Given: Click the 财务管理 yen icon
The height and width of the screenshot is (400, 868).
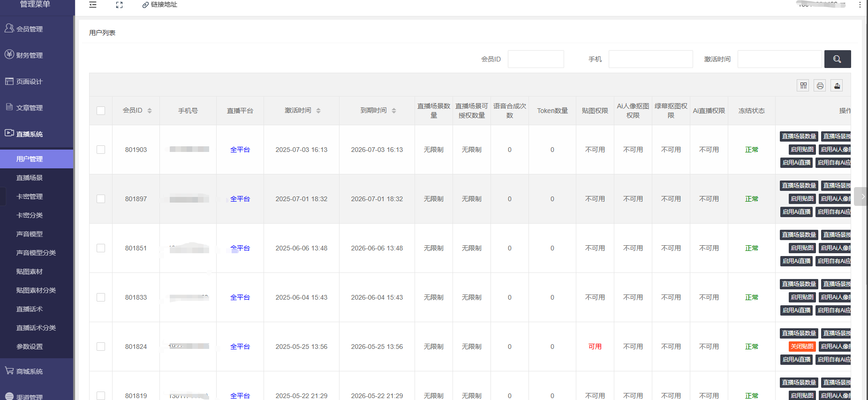Looking at the screenshot, I should [9, 54].
